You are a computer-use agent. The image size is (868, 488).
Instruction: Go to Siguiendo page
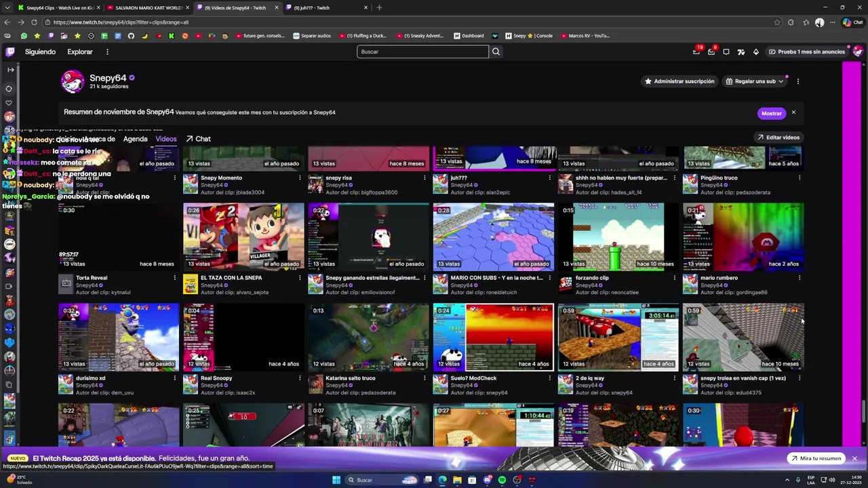coord(40,52)
